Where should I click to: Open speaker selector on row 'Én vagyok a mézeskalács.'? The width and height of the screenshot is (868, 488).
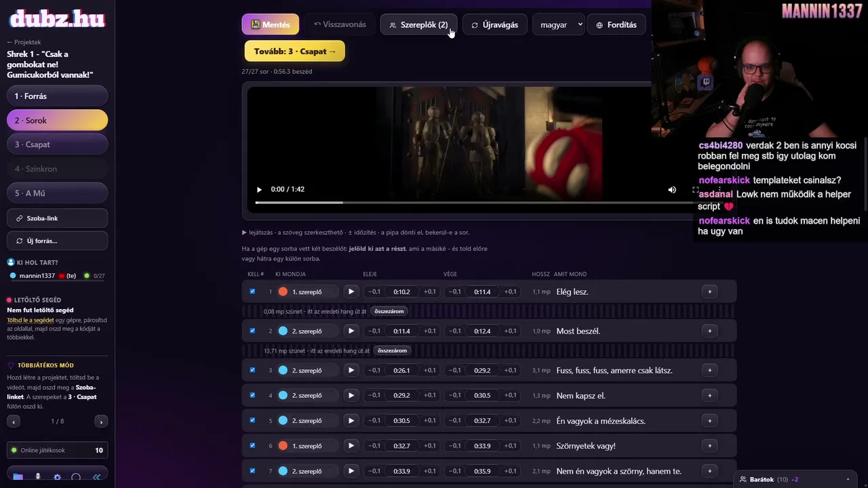307,420
